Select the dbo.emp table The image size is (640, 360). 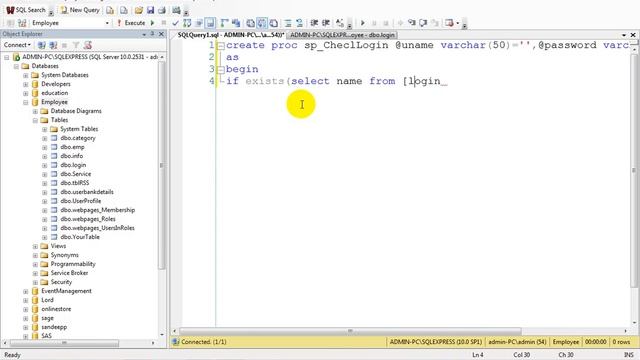(72, 147)
